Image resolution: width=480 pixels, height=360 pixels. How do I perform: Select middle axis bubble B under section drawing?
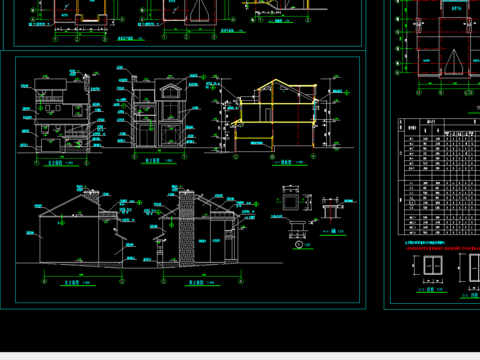click(272, 157)
